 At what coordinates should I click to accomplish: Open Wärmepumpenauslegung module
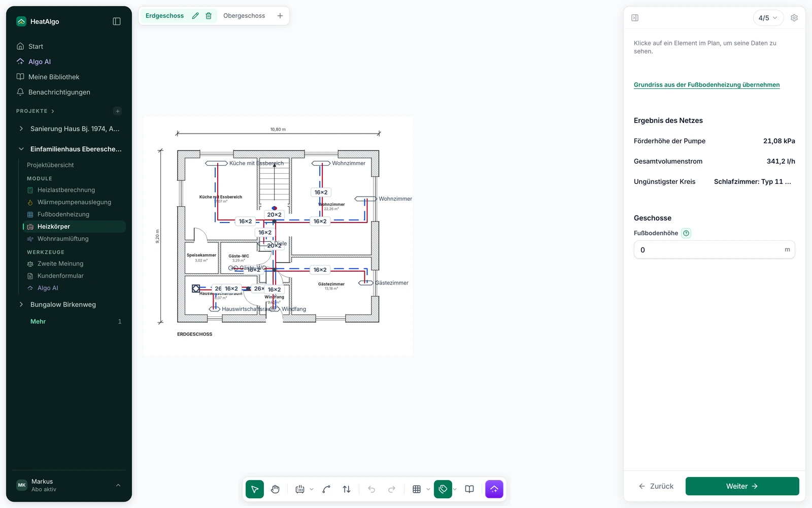pos(74,202)
